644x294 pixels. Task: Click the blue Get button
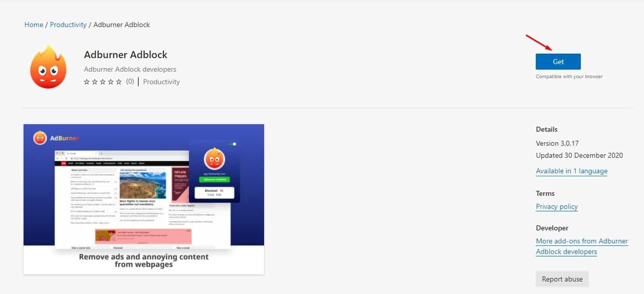558,62
